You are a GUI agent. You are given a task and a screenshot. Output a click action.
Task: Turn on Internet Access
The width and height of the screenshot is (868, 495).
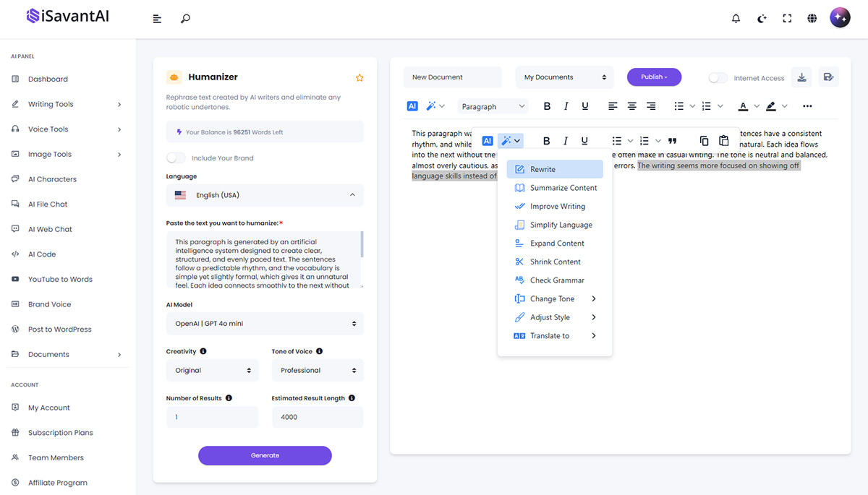pyautogui.click(x=719, y=77)
